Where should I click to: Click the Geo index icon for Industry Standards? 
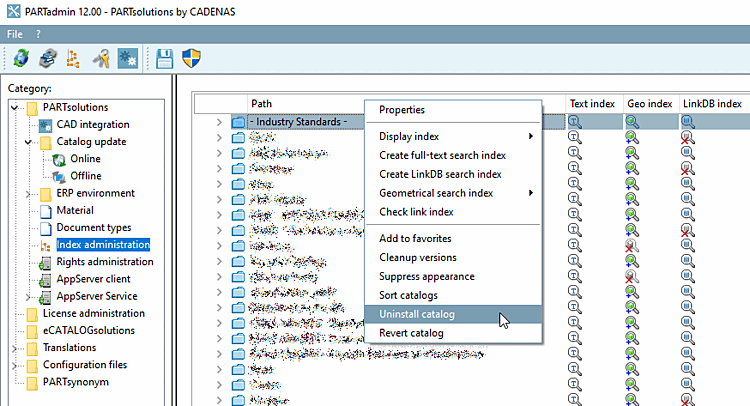point(632,122)
